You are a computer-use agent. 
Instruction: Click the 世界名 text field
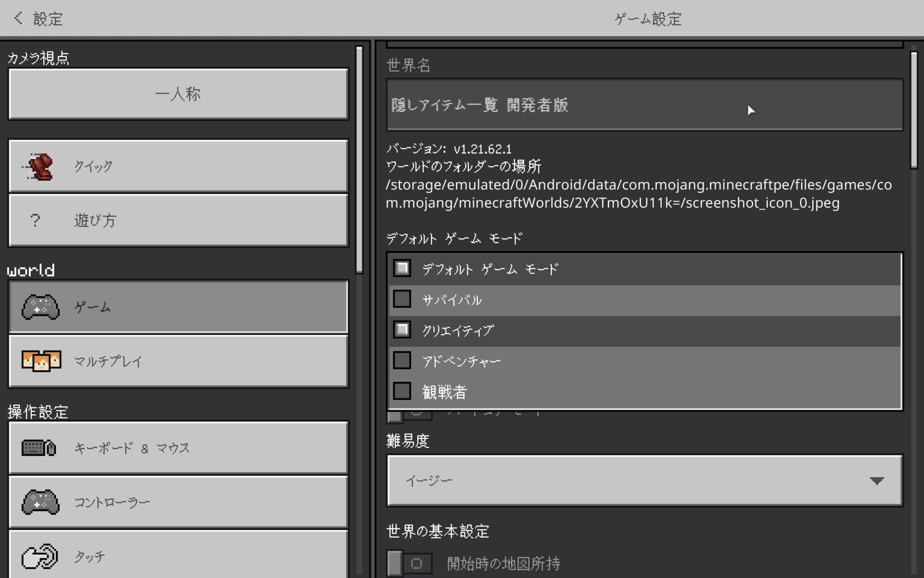click(x=644, y=105)
